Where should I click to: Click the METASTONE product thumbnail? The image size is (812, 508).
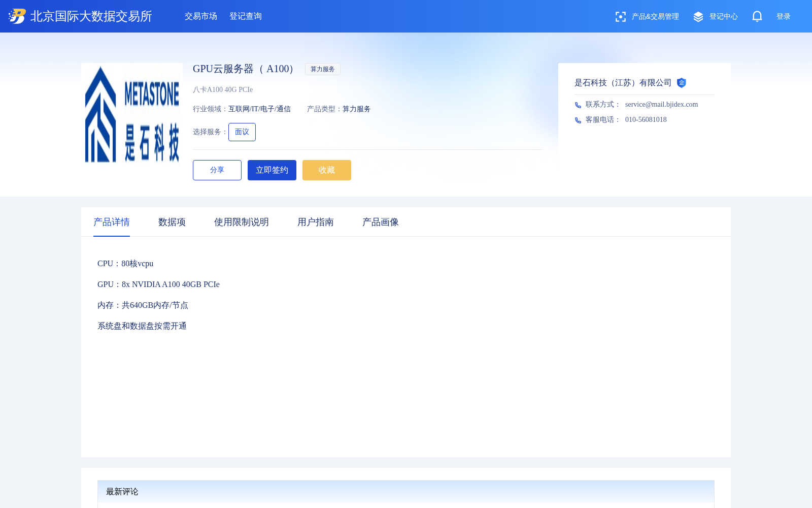[132, 114]
